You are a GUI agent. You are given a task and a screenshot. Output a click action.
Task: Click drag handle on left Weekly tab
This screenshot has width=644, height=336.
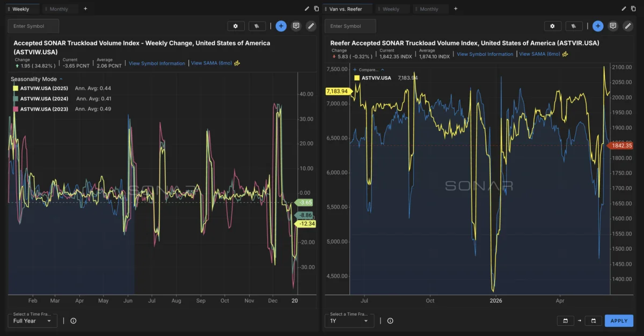click(9, 9)
